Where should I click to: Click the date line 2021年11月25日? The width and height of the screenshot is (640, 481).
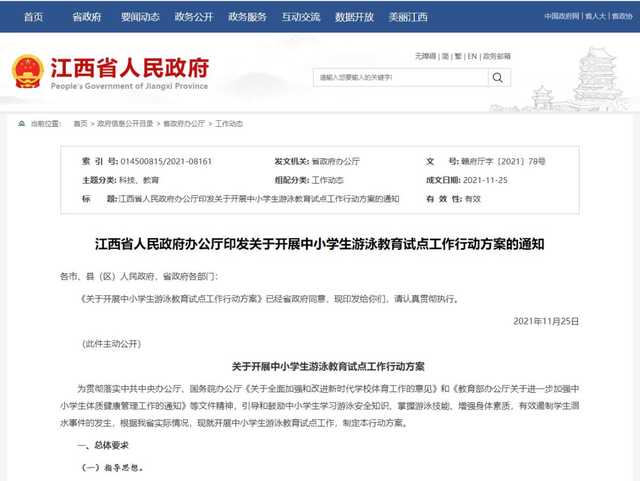546,321
